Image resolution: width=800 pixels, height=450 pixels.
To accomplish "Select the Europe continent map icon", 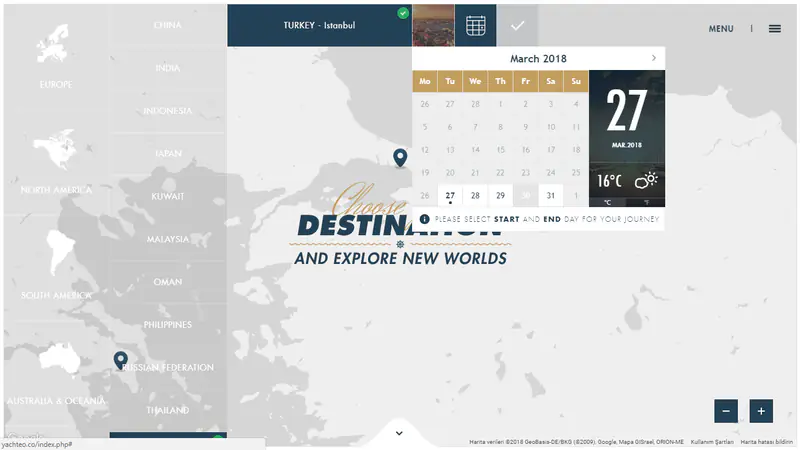I will [x=53, y=43].
